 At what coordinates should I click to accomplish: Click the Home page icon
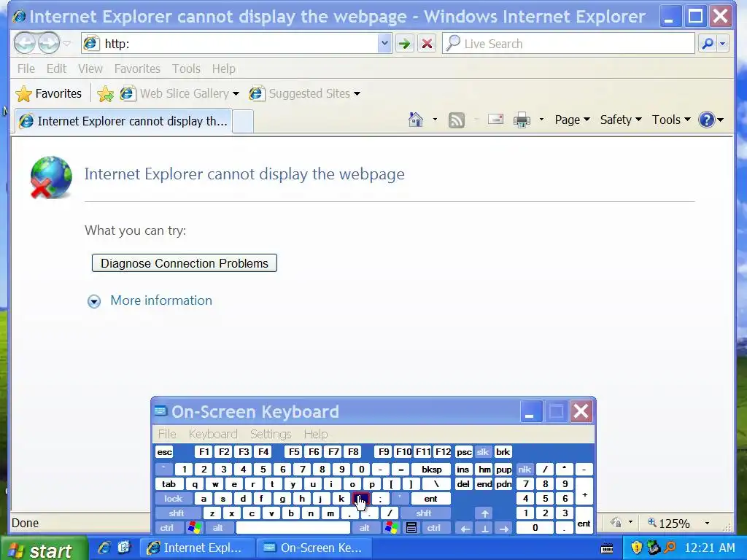416,120
